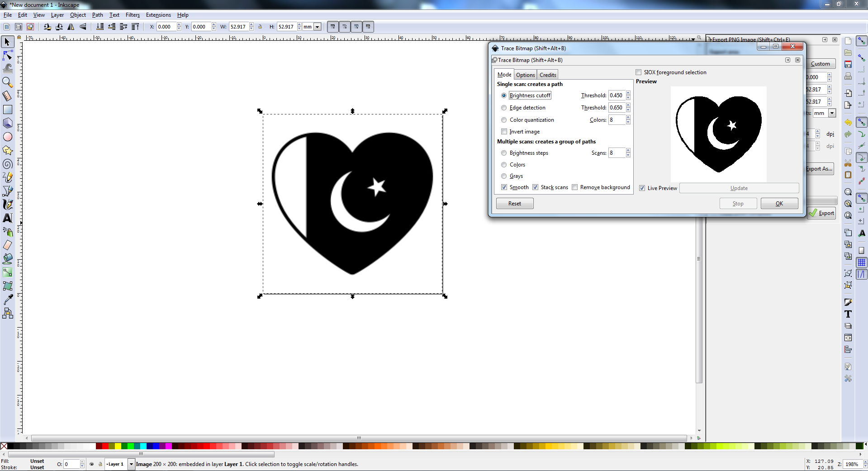The width and height of the screenshot is (868, 471).
Task: Select the Ellipse tool
Action: [x=8, y=137]
